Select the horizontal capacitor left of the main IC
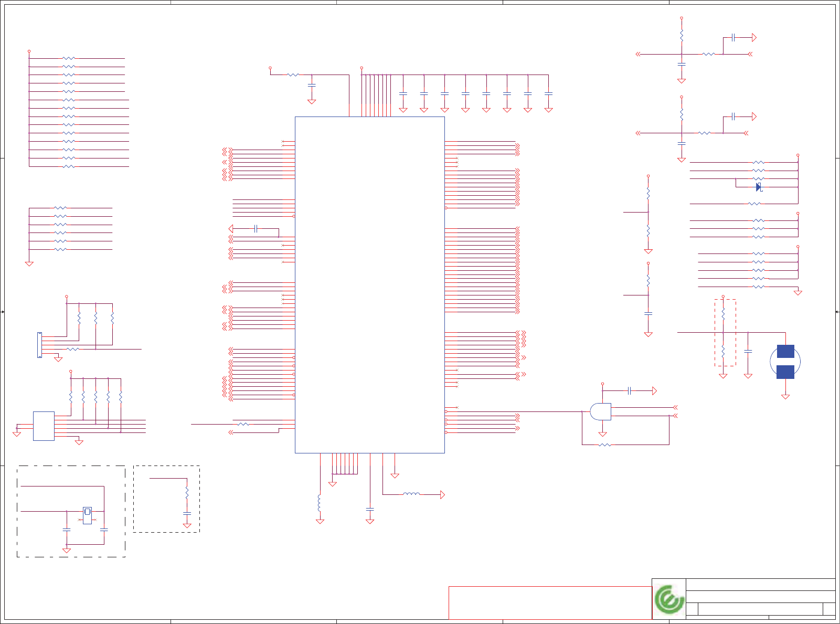The height and width of the screenshot is (624, 840). tap(256, 229)
